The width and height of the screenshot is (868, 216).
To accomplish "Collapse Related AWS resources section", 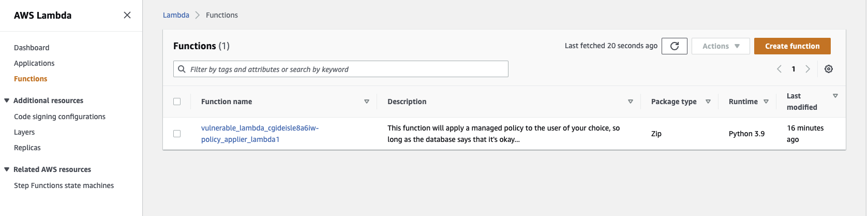I will [x=7, y=169].
